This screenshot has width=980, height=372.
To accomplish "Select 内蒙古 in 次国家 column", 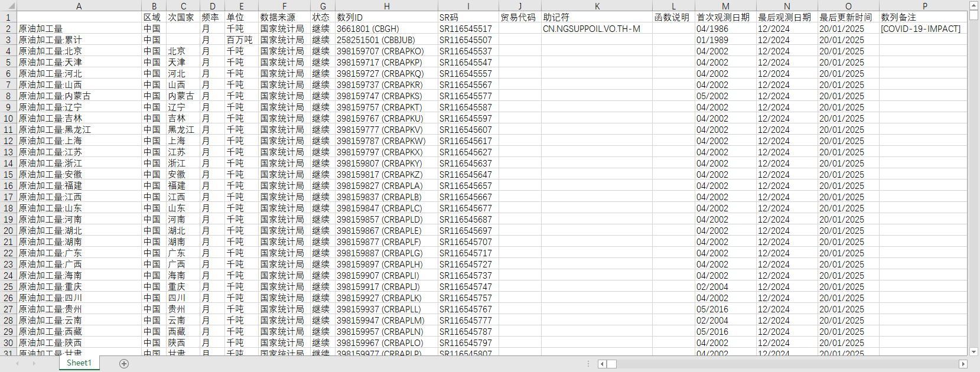I will pos(183,96).
